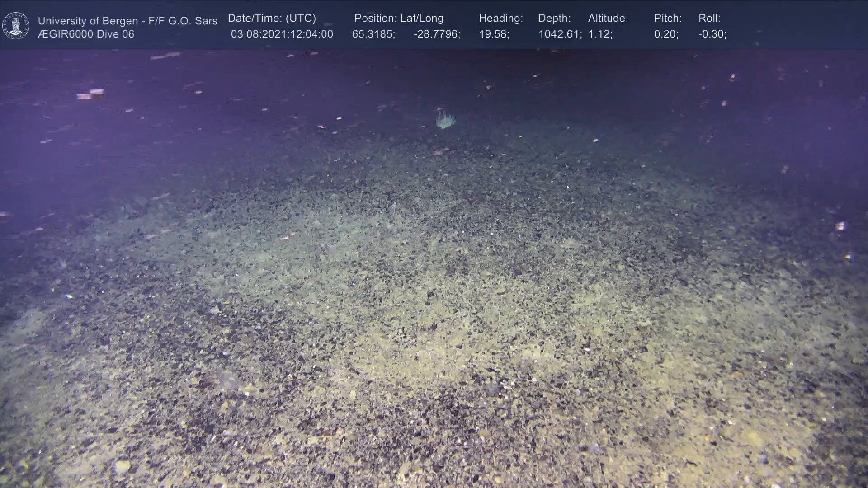Click the Position: Lat/Long label
The width and height of the screenshot is (868, 488).
399,19
